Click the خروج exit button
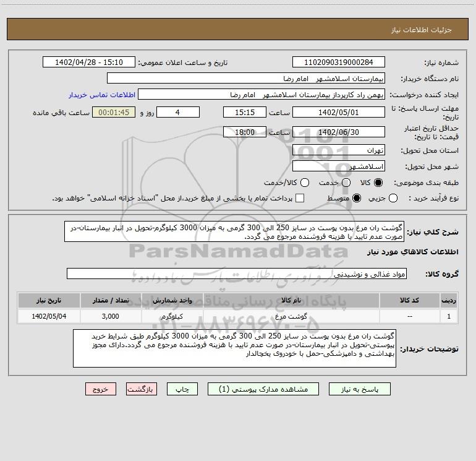Screen dimensions: 476x461 coord(101,389)
